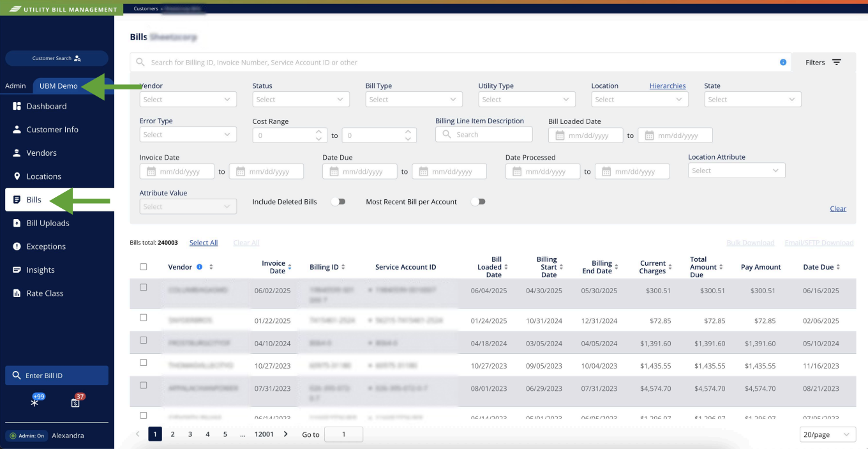Check the row with invoice date 06/02/2025
The height and width of the screenshot is (449, 868).
pyautogui.click(x=144, y=287)
